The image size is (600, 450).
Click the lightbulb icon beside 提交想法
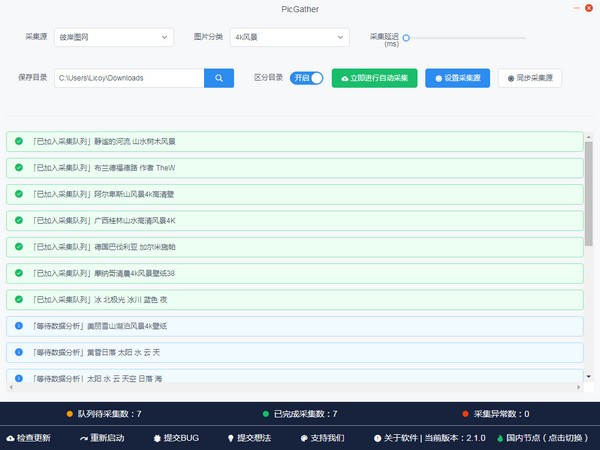pyautogui.click(x=230, y=439)
